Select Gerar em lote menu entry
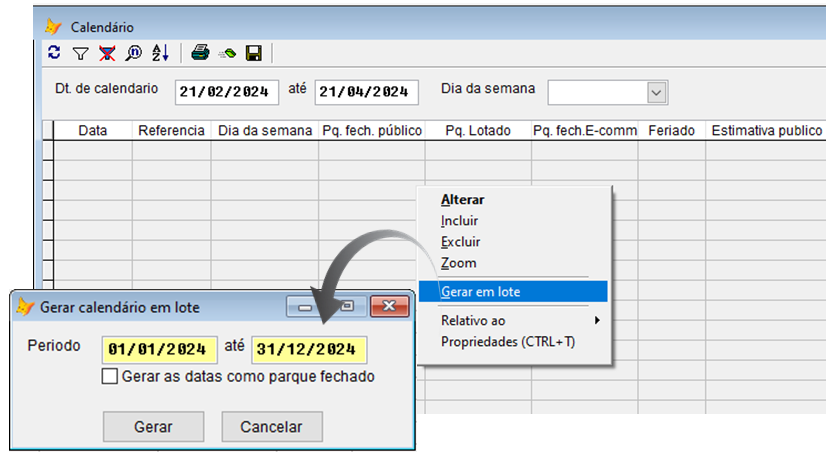 [513, 291]
